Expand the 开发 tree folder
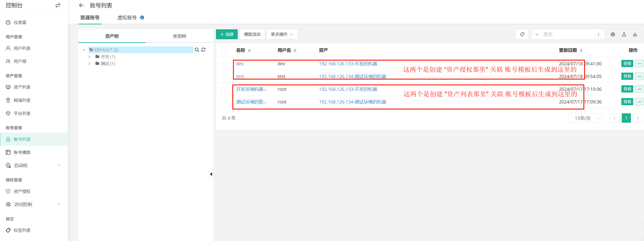Image resolution: width=644 pixels, height=241 pixels. pyautogui.click(x=89, y=57)
